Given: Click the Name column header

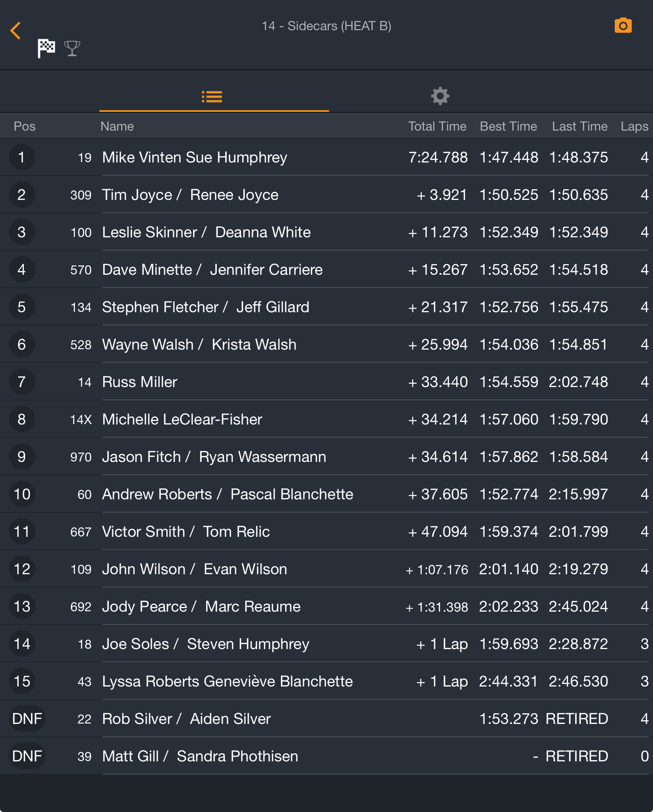Looking at the screenshot, I should [117, 126].
